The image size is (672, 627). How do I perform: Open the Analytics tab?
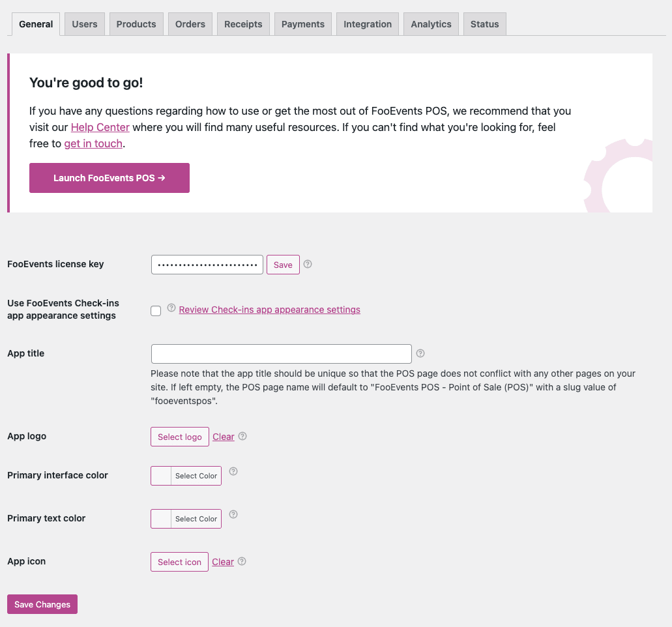[431, 23]
